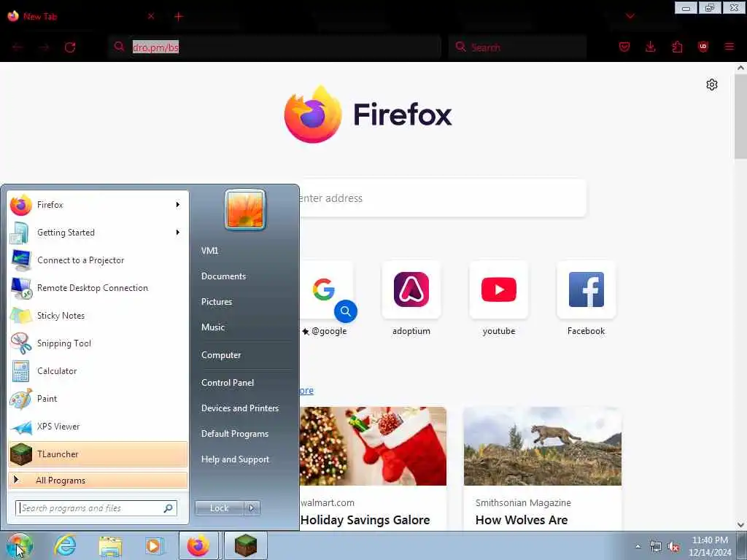Open Computer from Start menu

[221, 355]
